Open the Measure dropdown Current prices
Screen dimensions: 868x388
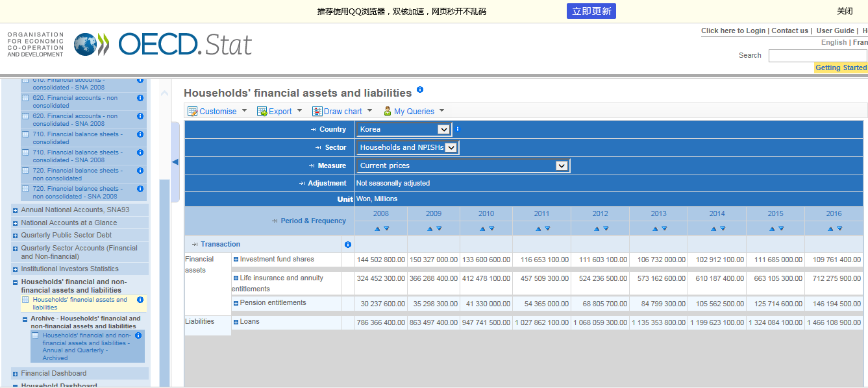click(464, 165)
